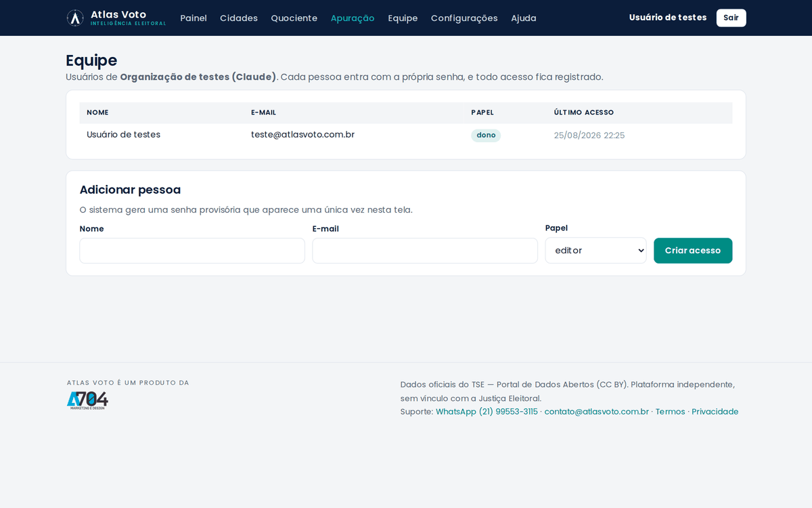
Task: Click the dono role badge
Action: click(486, 135)
